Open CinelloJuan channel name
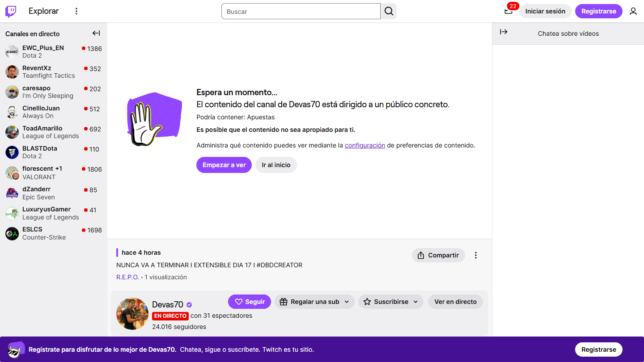This screenshot has width=644, height=362. tap(41, 108)
